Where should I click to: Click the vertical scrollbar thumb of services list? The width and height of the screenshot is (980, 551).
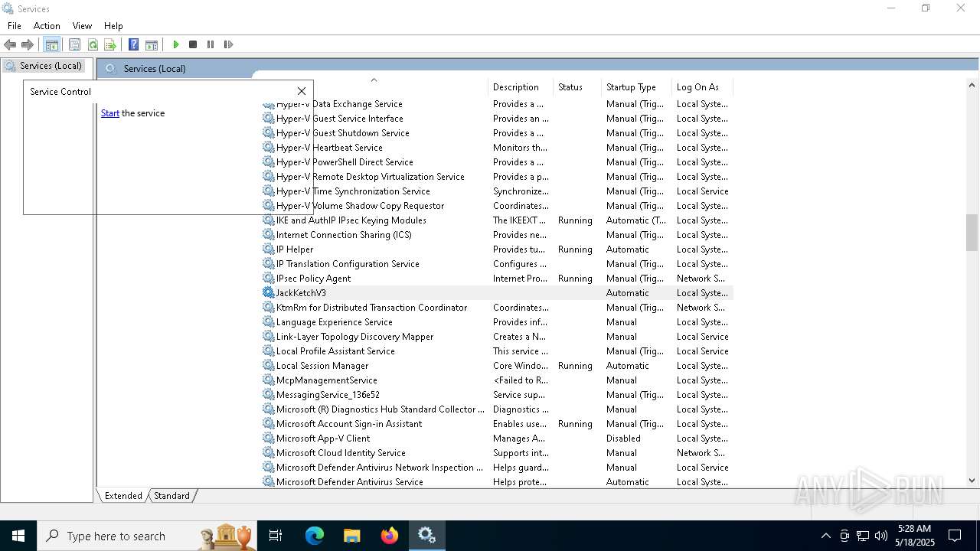[x=972, y=232]
